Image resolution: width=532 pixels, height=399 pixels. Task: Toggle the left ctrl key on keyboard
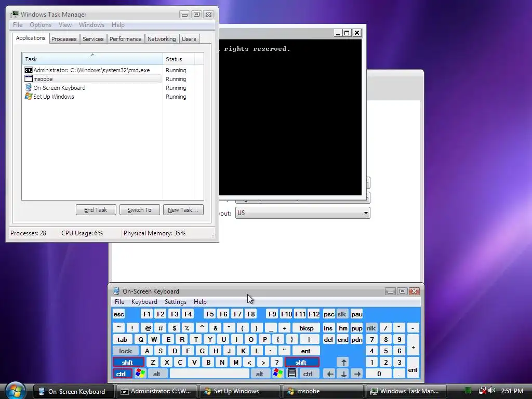pos(122,374)
